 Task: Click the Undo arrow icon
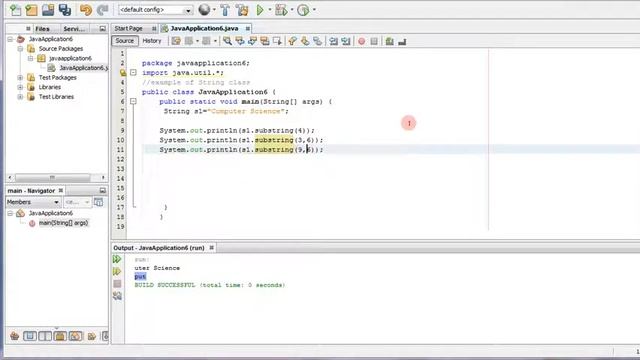point(86,10)
